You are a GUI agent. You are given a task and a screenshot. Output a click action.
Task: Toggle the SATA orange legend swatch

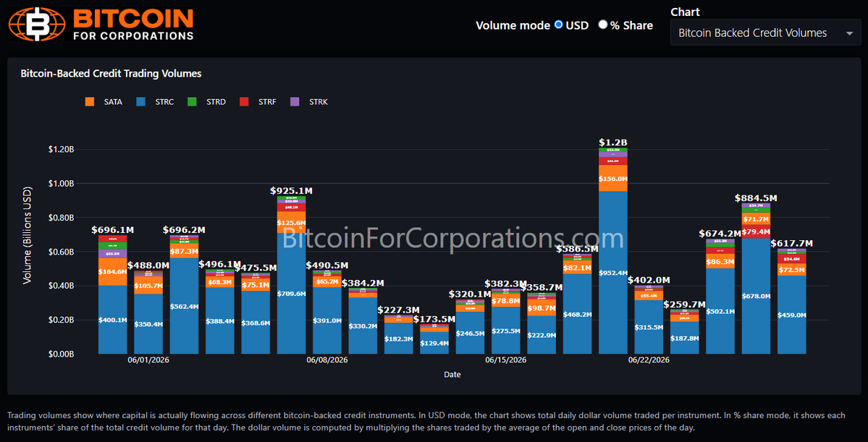[90, 102]
